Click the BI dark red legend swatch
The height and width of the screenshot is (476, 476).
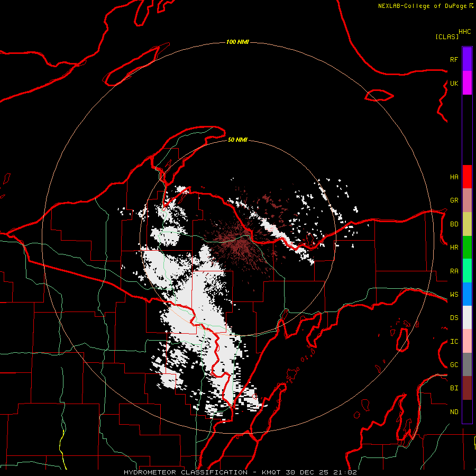point(467,388)
